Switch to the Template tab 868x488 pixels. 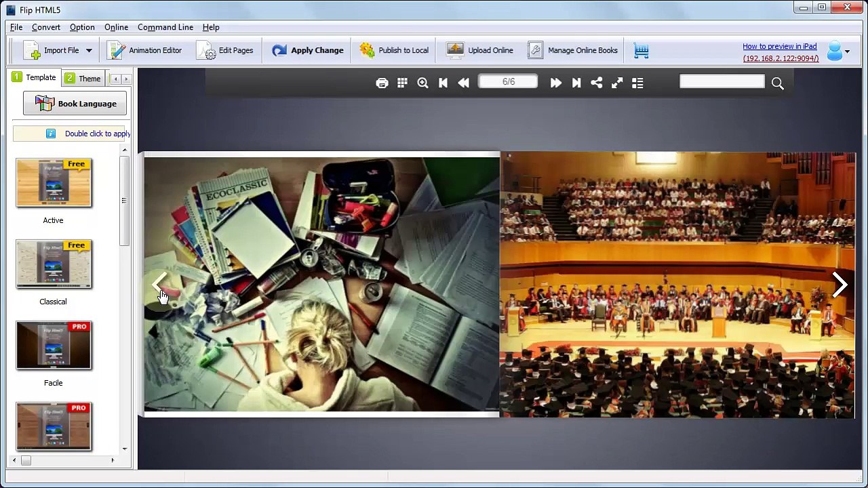[34, 78]
